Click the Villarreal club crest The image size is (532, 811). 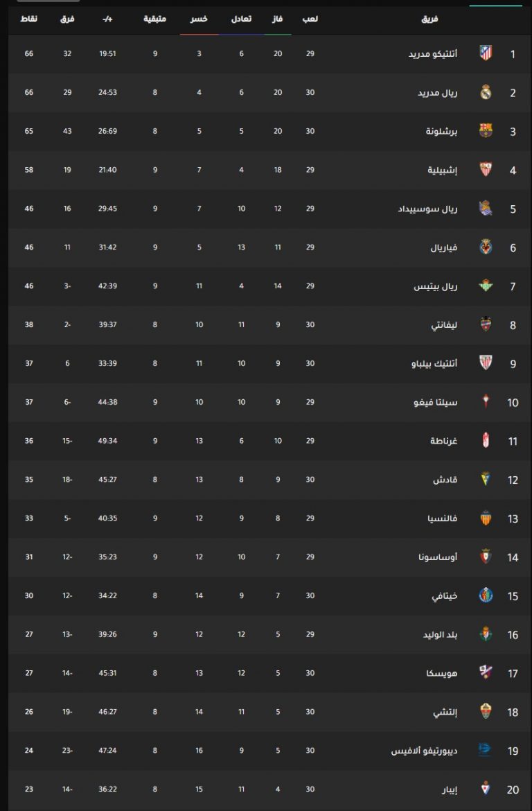[x=486, y=247]
